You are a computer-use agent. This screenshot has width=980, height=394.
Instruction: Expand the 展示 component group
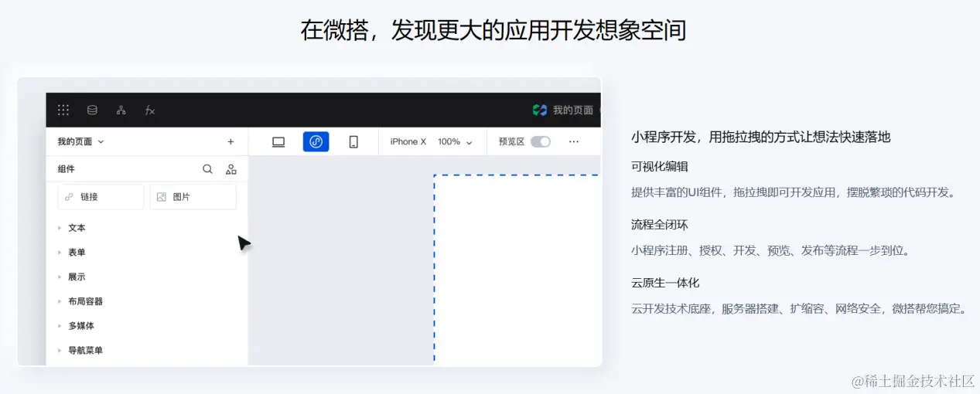[x=77, y=277]
